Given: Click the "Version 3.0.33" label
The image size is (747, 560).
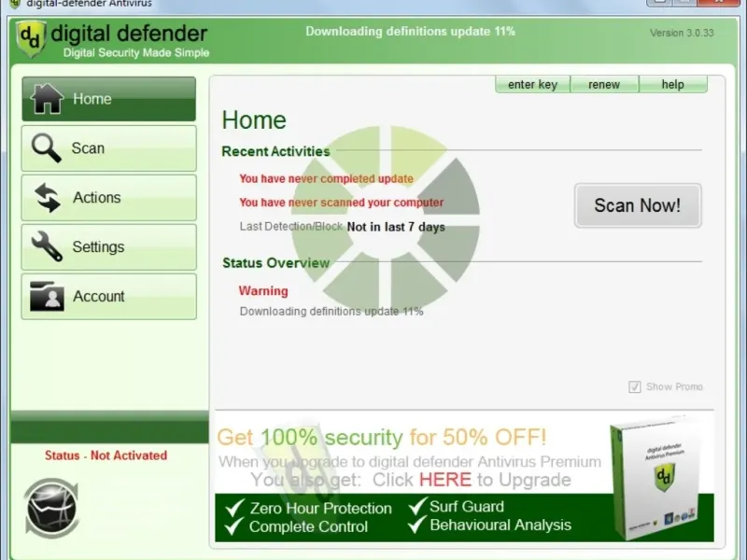Looking at the screenshot, I should pyautogui.click(x=682, y=33).
